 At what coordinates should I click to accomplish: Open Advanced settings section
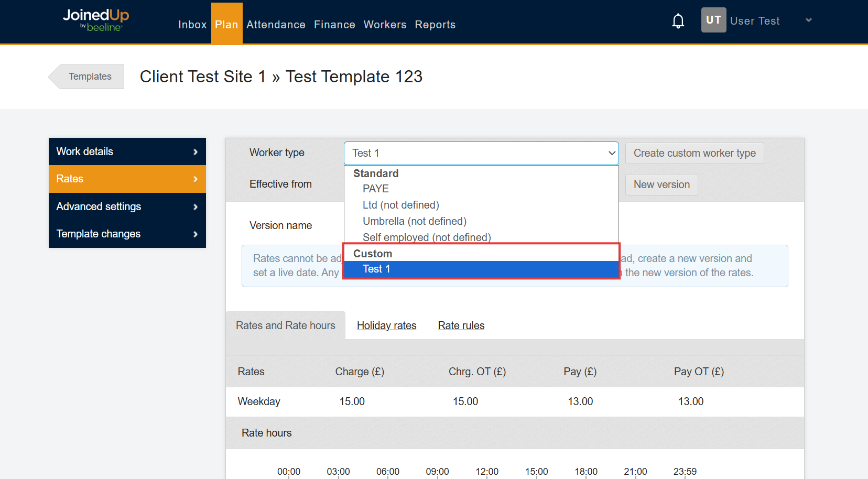tap(127, 206)
